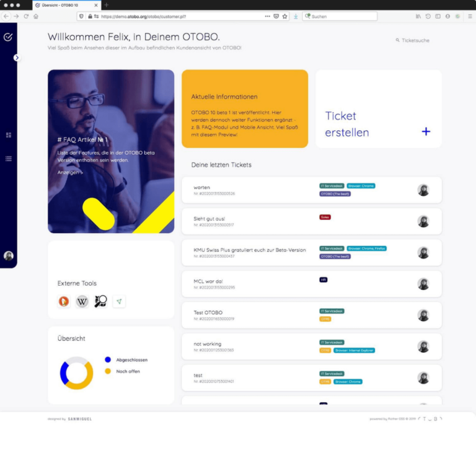
Task: Click the Suchen browser search box
Action: [340, 16]
